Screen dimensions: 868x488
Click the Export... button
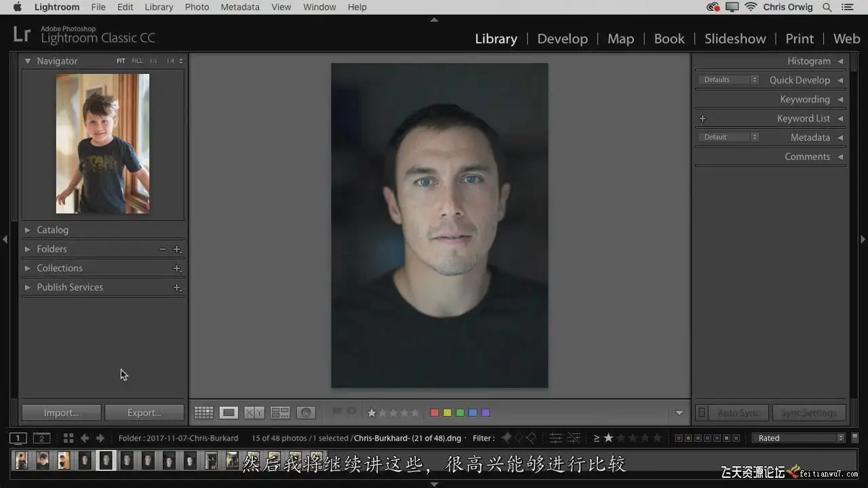pos(144,413)
